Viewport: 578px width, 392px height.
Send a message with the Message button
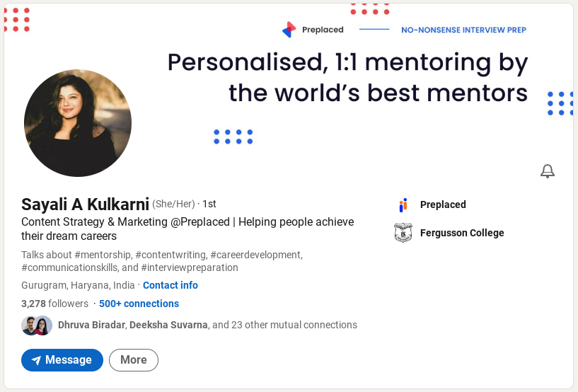tap(62, 360)
